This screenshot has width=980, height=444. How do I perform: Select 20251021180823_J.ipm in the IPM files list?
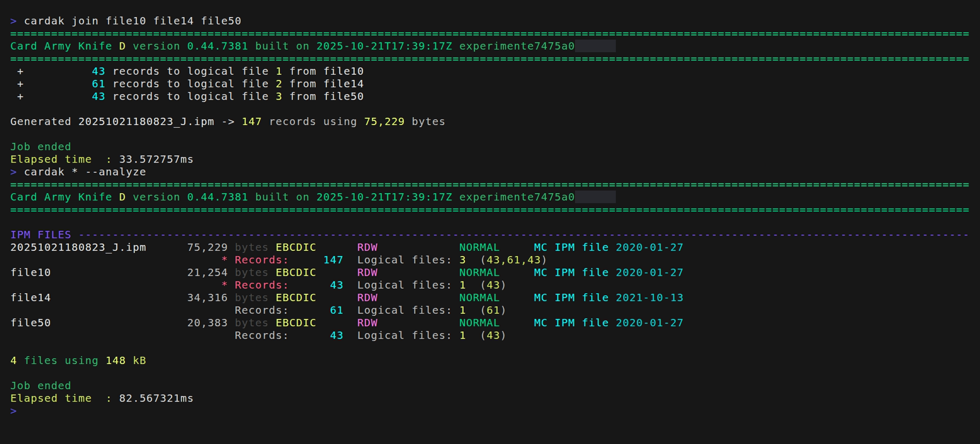point(78,247)
